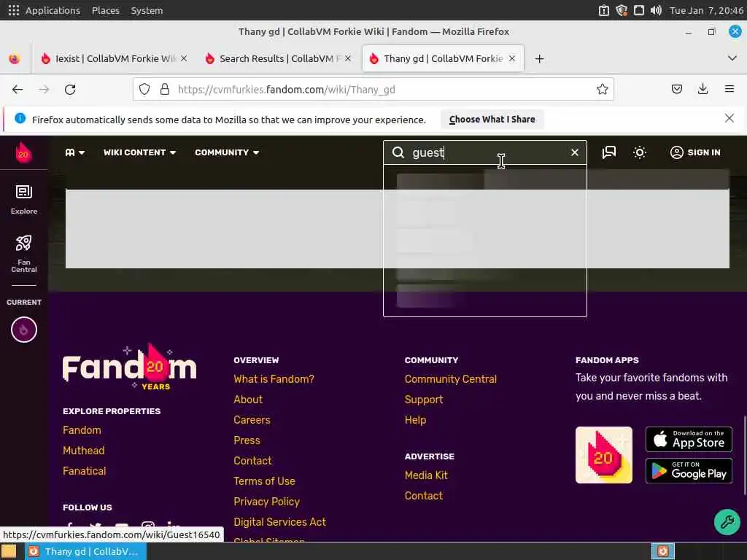Click the tracking protection shield icon
Screen dimensions: 747x560
coord(144,89)
